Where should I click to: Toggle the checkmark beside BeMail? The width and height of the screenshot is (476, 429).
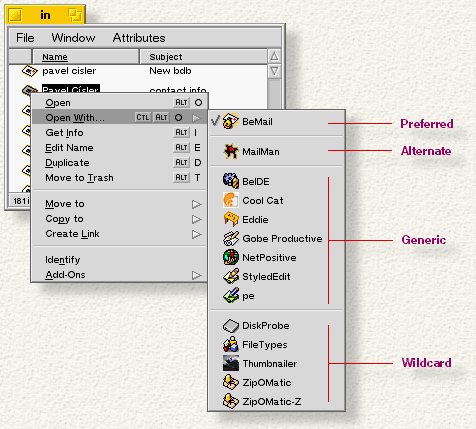point(215,121)
